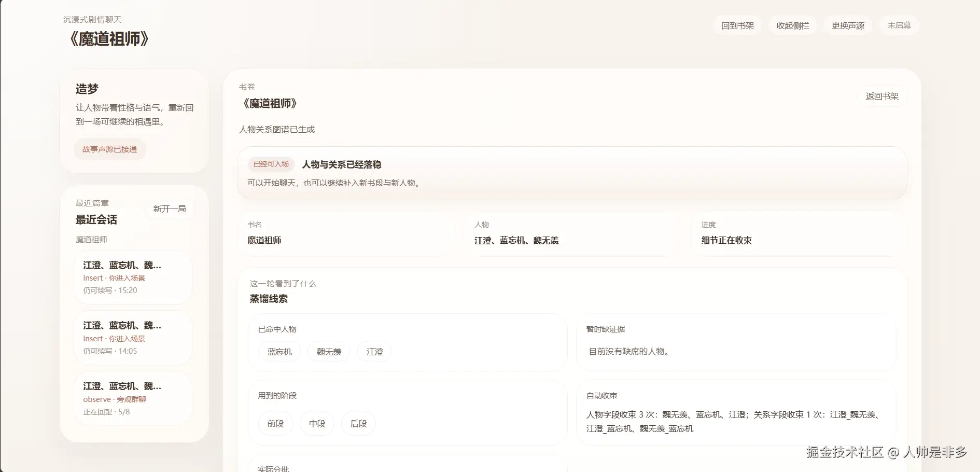Start a new session with 新开一局
The image size is (980, 472).
coord(170,209)
